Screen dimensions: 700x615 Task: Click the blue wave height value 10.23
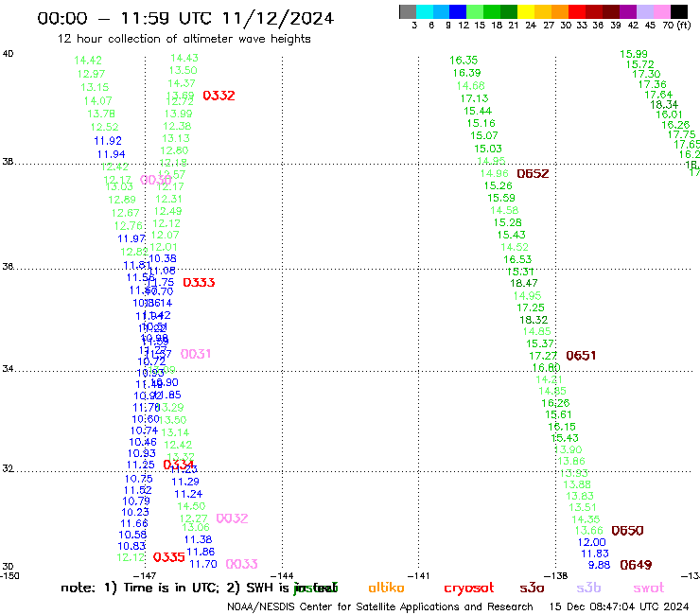(135, 512)
